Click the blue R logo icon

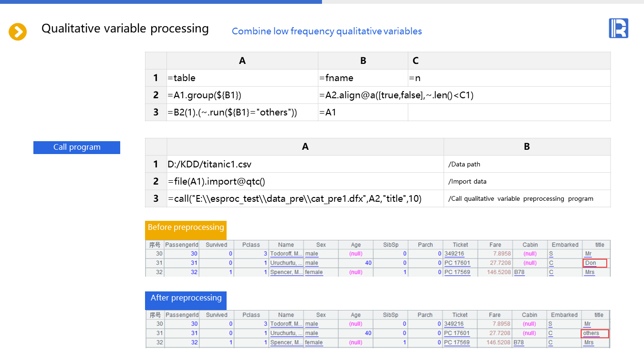point(618,28)
